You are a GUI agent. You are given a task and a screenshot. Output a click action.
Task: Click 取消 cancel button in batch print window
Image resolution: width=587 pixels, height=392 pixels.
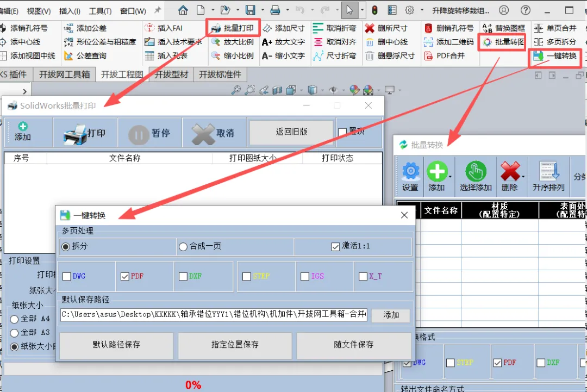tap(214, 133)
